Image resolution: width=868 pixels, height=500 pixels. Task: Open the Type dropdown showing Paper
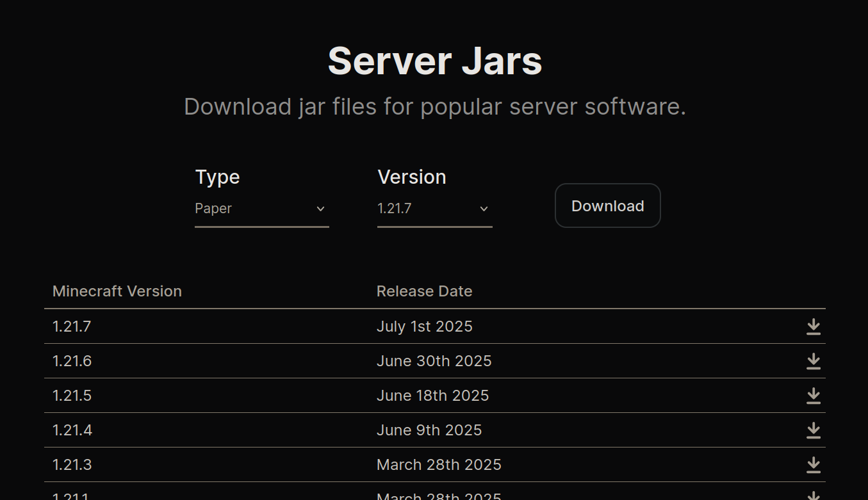tap(262, 209)
